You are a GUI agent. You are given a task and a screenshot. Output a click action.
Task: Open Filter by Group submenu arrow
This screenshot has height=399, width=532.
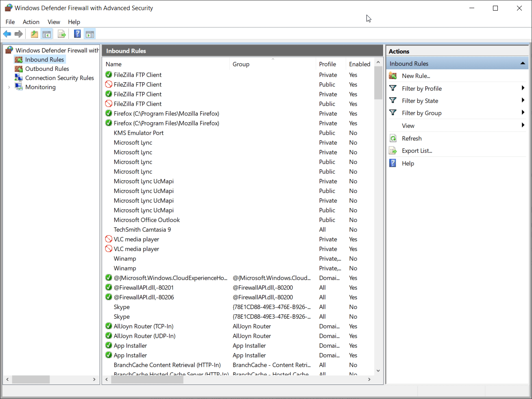coord(523,113)
